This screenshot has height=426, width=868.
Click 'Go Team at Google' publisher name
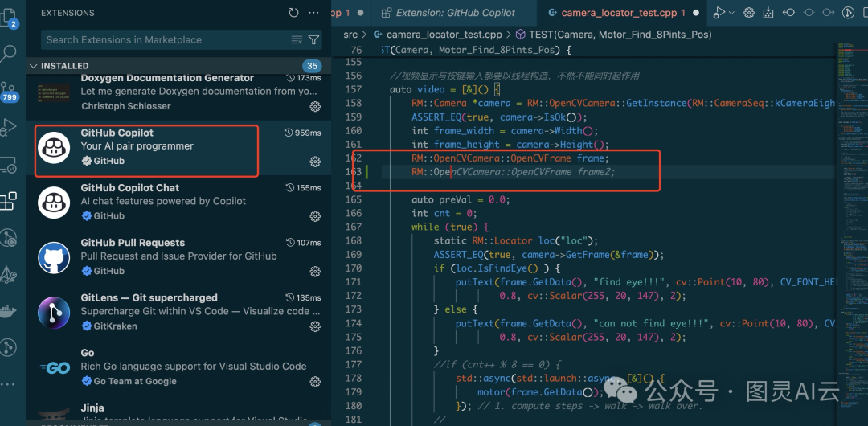pos(135,381)
